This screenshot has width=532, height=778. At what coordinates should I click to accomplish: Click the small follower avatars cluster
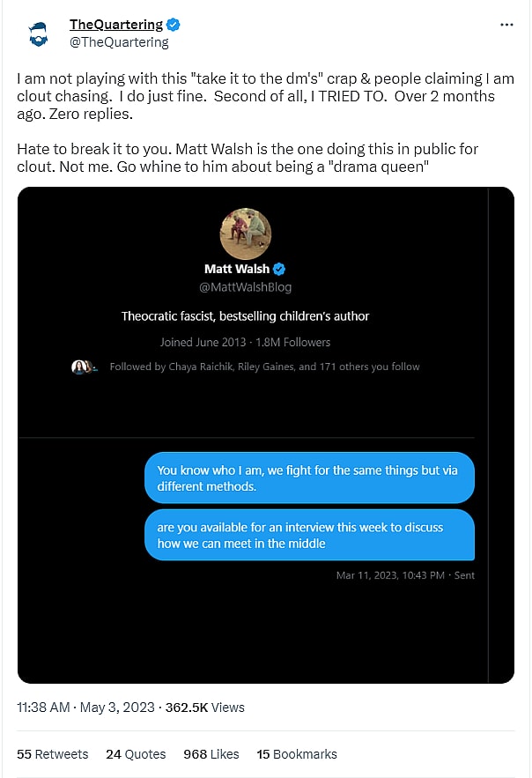coord(85,367)
